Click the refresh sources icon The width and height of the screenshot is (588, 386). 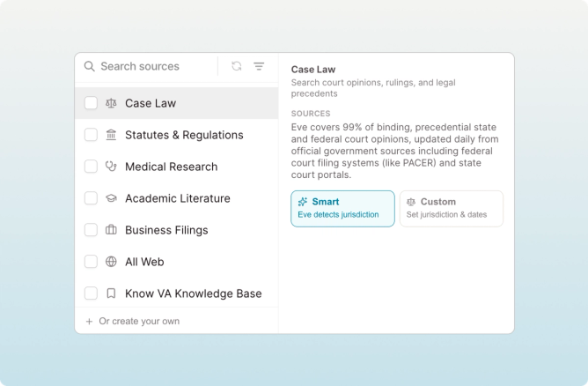click(237, 66)
